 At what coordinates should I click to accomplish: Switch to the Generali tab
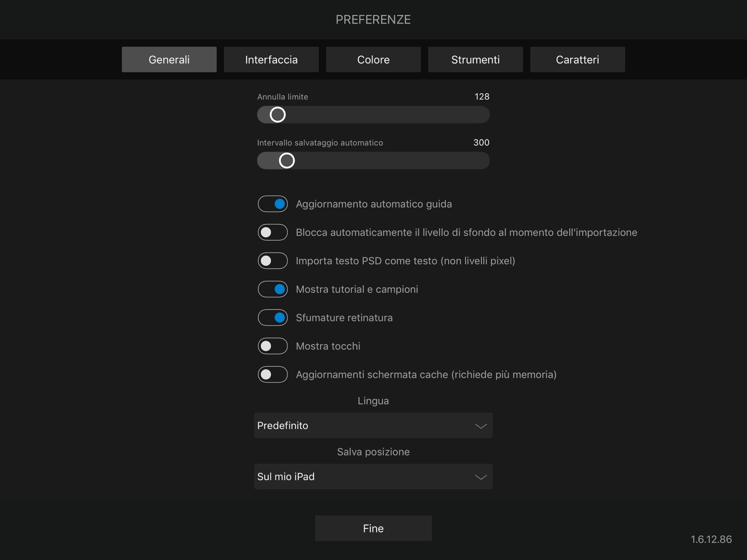coord(169,60)
